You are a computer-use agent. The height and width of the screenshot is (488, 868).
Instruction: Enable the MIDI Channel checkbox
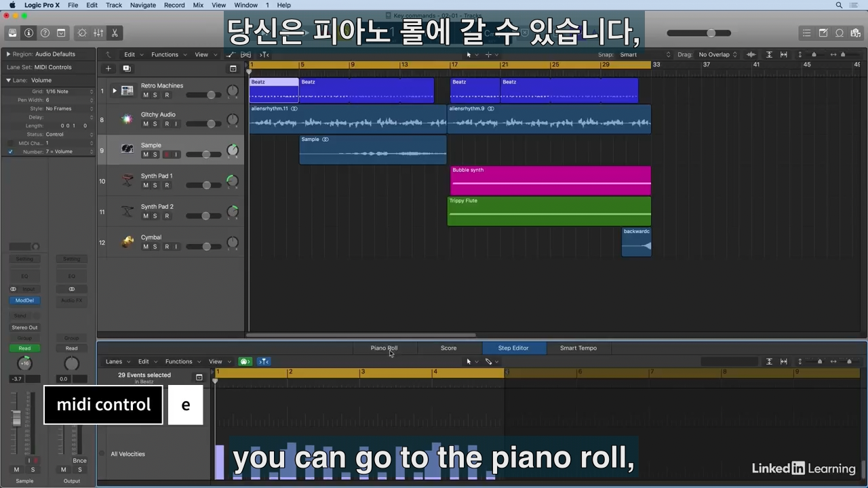tap(10, 143)
